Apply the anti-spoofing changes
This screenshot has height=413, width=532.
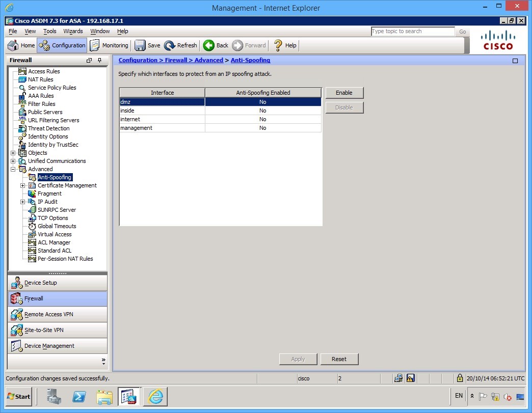pos(298,359)
